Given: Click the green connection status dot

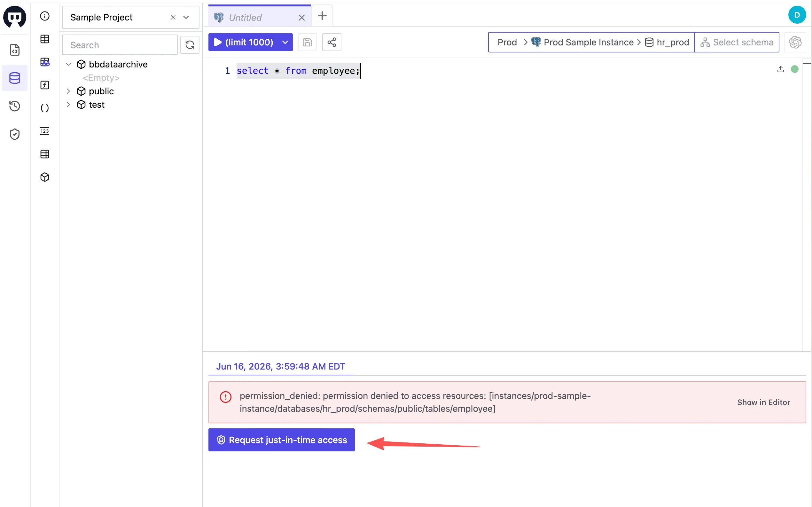Looking at the screenshot, I should (x=794, y=69).
